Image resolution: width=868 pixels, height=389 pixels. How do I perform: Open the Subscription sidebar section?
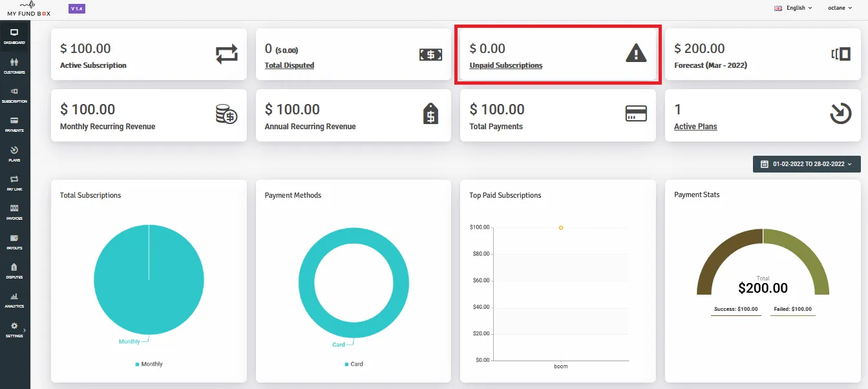click(x=14, y=95)
